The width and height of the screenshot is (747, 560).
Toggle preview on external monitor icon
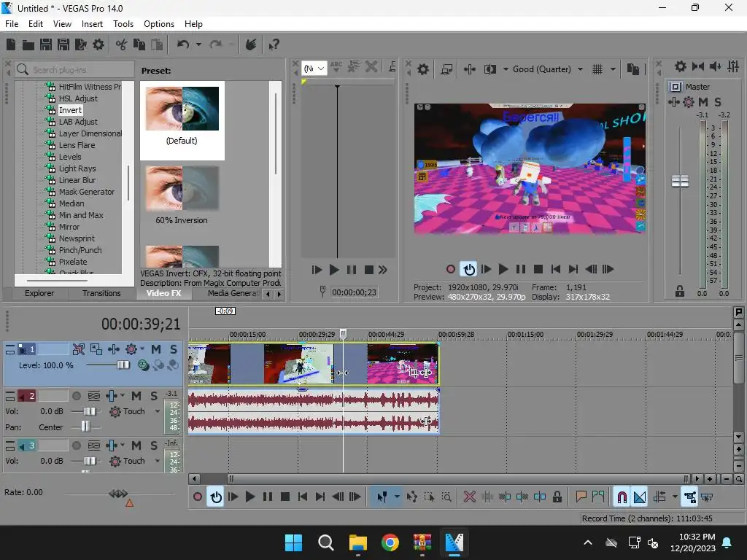tap(446, 69)
